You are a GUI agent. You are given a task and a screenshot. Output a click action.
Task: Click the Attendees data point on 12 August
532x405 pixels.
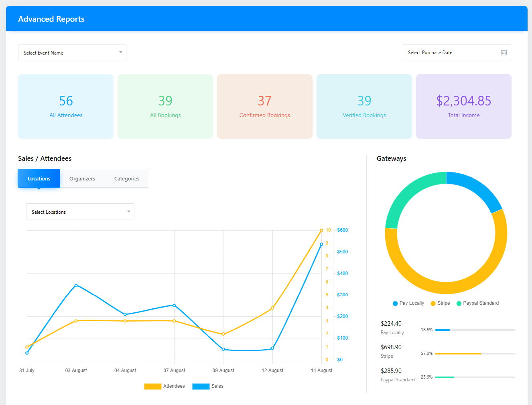(x=272, y=308)
